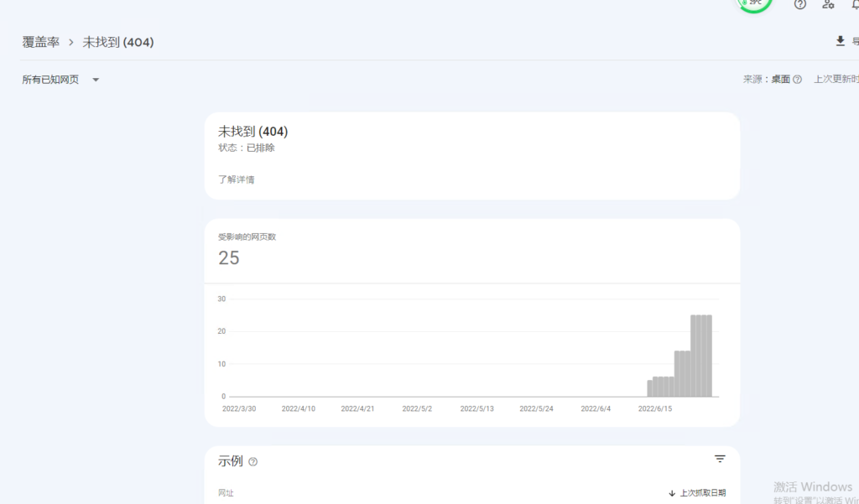Click the green temperature widget circle
This screenshot has height=504, width=859.
[754, 3]
